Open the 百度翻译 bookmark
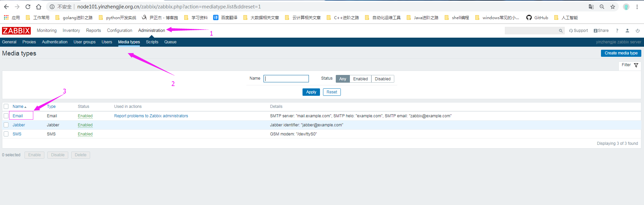Screen dimensions: 644x205 coord(225,17)
